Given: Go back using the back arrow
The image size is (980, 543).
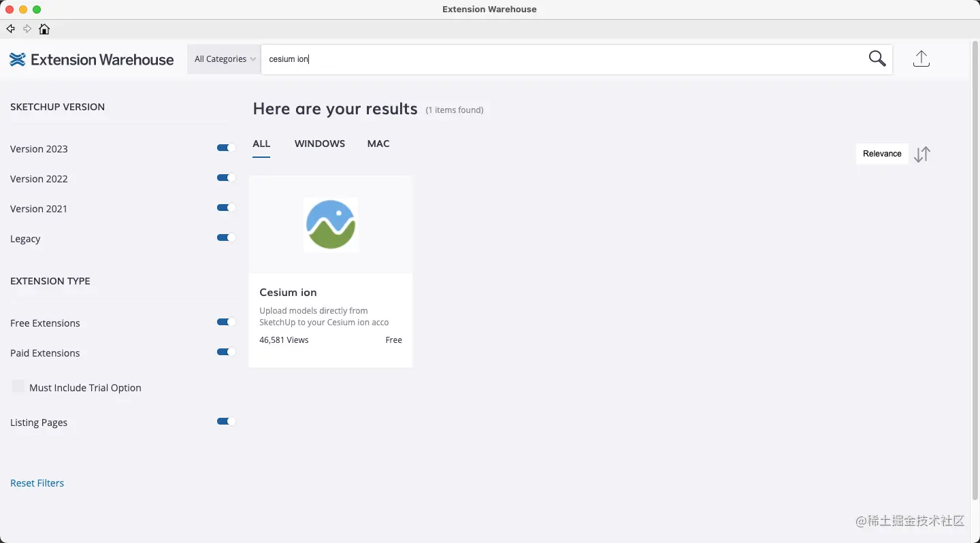Looking at the screenshot, I should (10, 29).
